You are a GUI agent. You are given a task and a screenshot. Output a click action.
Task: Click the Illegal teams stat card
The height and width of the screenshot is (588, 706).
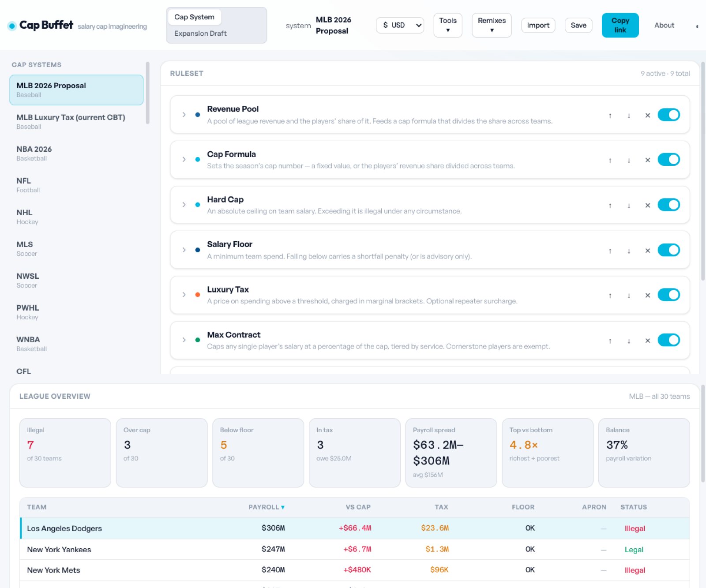[x=65, y=453]
